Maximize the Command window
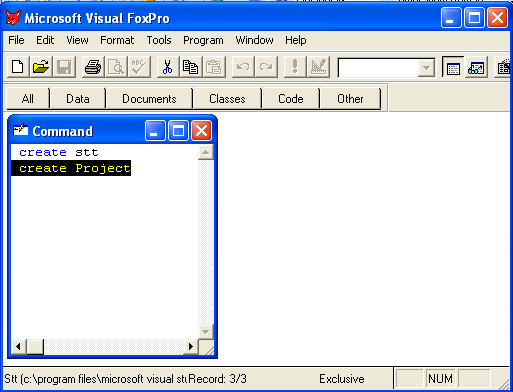Screen dimensions: 513x392 (x=178, y=130)
